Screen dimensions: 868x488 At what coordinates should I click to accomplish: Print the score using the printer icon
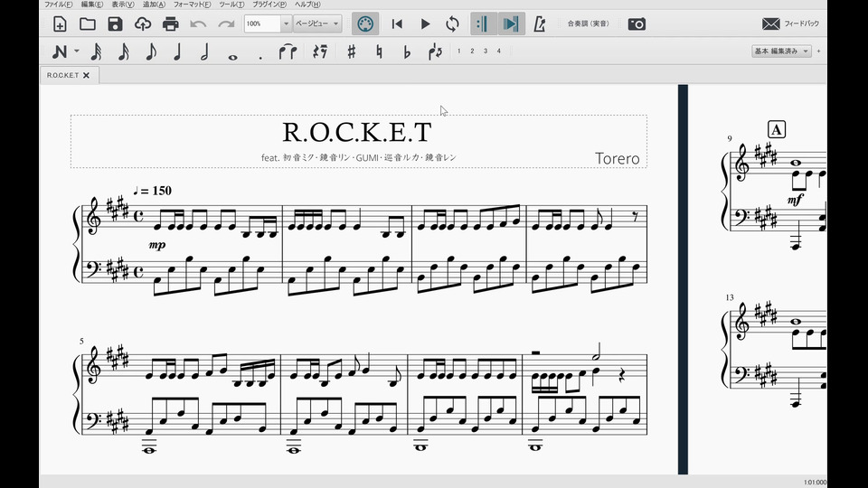point(170,23)
